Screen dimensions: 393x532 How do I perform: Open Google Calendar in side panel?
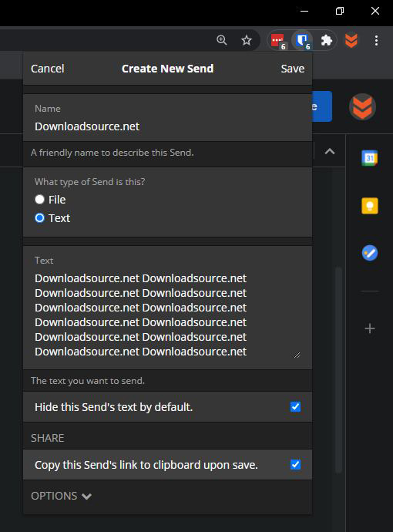(370, 158)
